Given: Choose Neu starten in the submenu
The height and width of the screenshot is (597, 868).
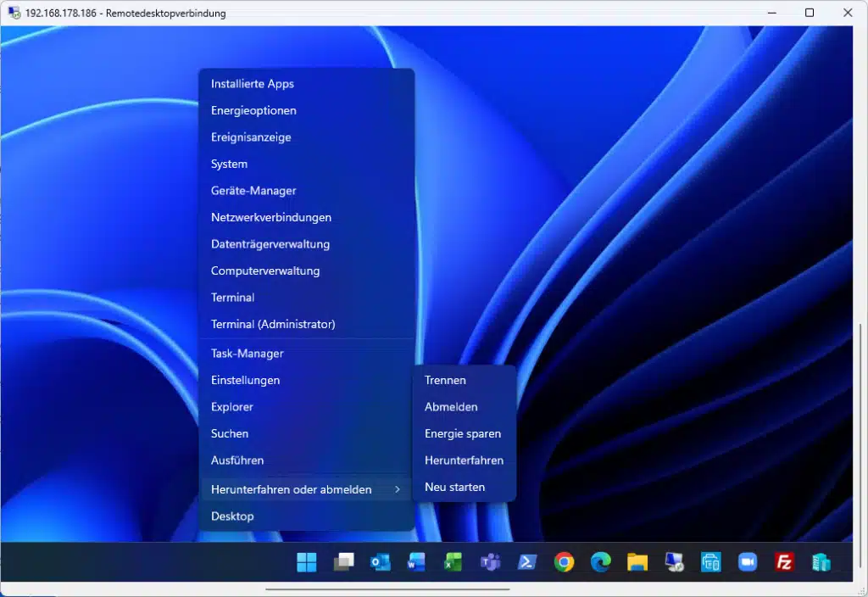Looking at the screenshot, I should pos(464,487).
